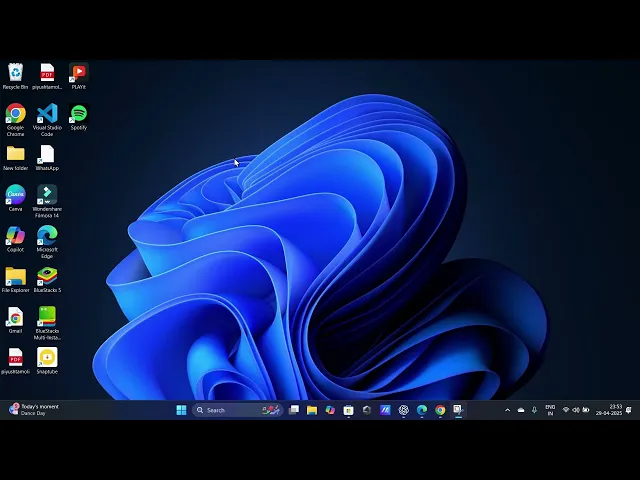The image size is (640, 480).
Task: Select the New folder on the desktop
Action: pyautogui.click(x=15, y=154)
